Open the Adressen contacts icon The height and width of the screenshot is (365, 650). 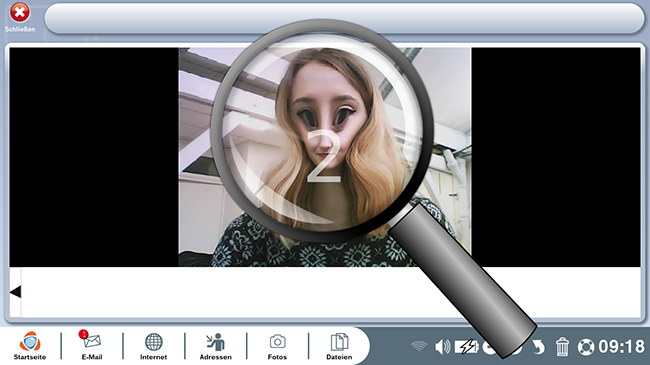click(x=216, y=345)
